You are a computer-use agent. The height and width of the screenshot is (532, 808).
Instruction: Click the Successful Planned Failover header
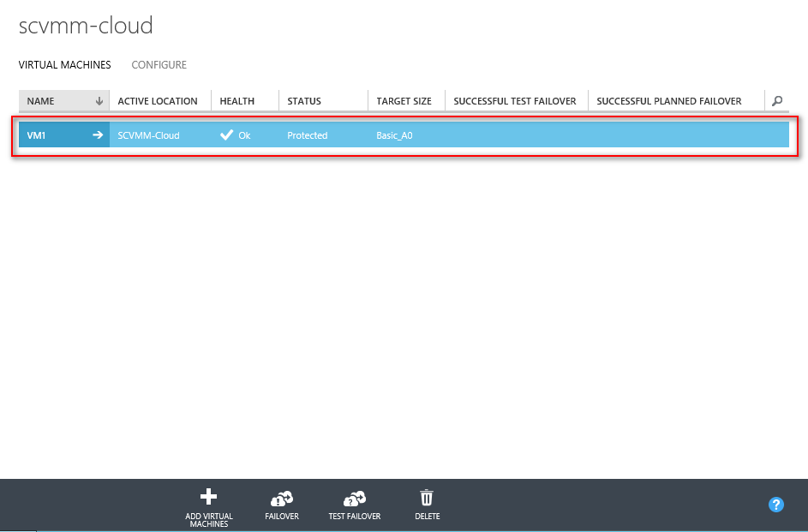[x=669, y=101]
